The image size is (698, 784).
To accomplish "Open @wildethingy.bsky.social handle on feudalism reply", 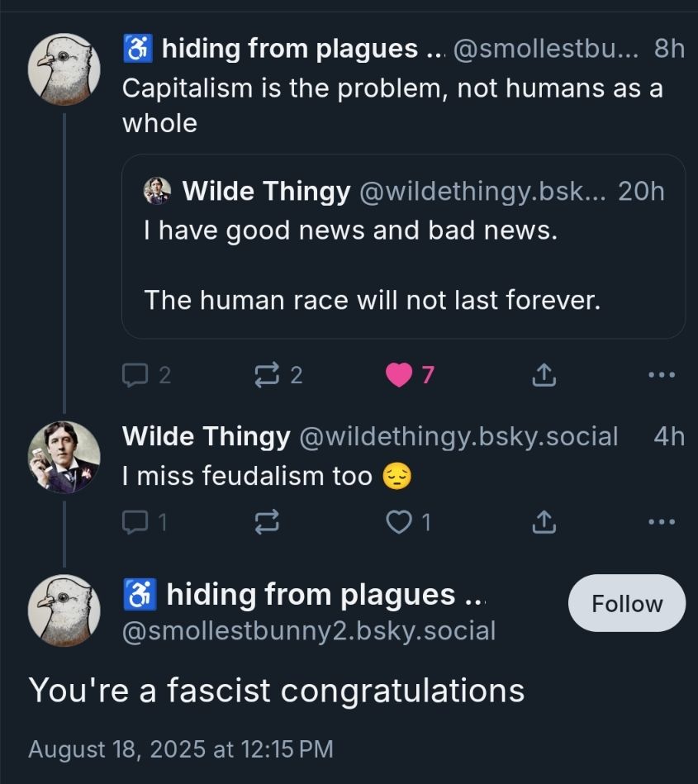I will click(458, 436).
